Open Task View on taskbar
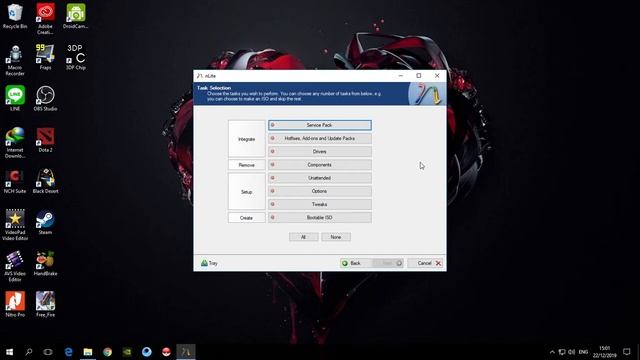Image resolution: width=640 pixels, height=360 pixels. click(48, 352)
